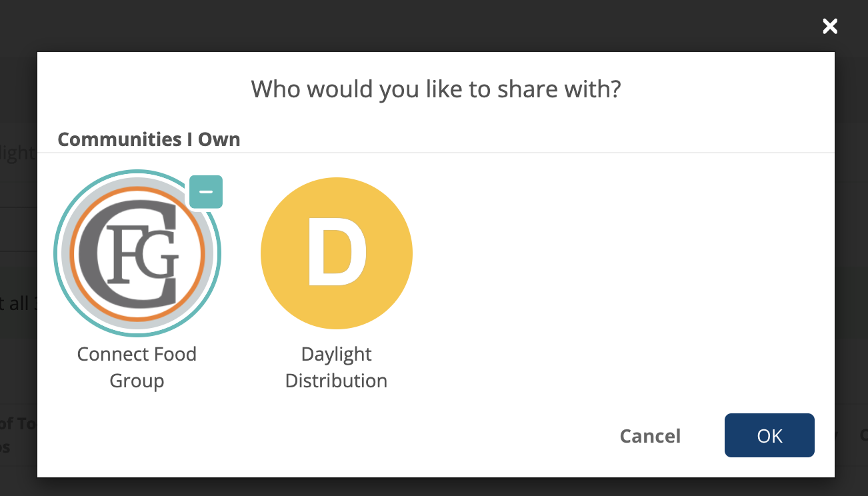Select the Connect Food Group logo

(137, 253)
